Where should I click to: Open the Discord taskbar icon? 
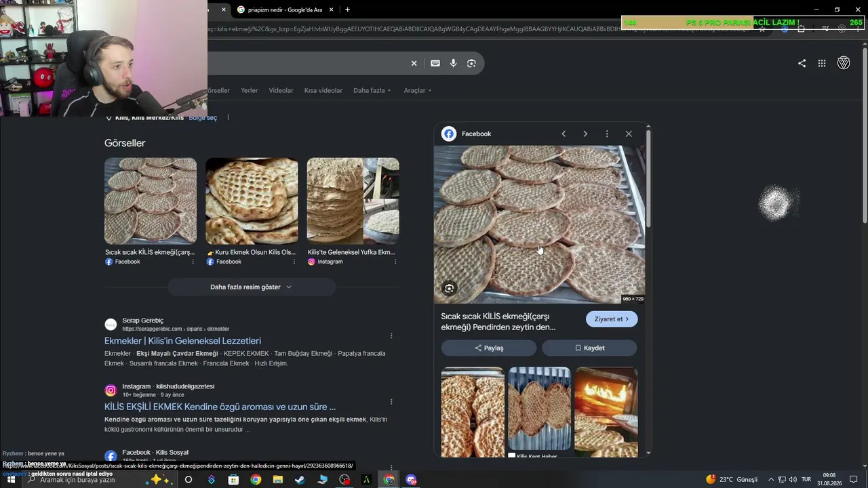[x=411, y=480]
